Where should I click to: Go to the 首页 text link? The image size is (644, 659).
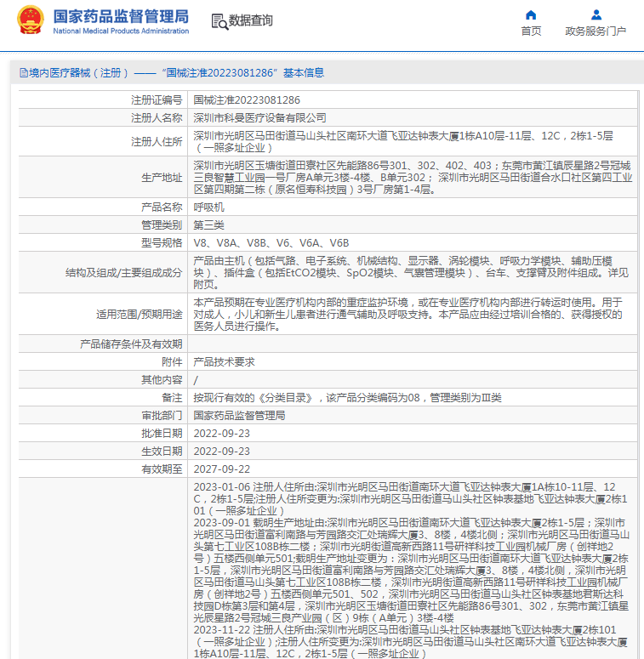pyautogui.click(x=531, y=31)
